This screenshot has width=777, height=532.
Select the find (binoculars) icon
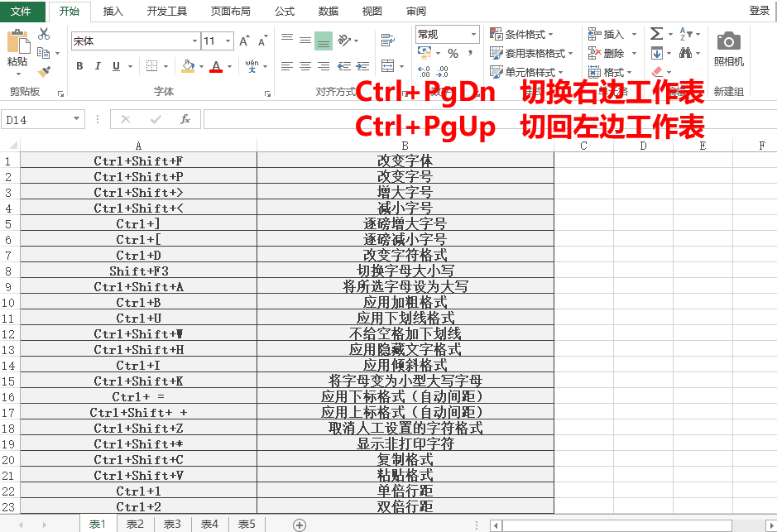tap(687, 52)
